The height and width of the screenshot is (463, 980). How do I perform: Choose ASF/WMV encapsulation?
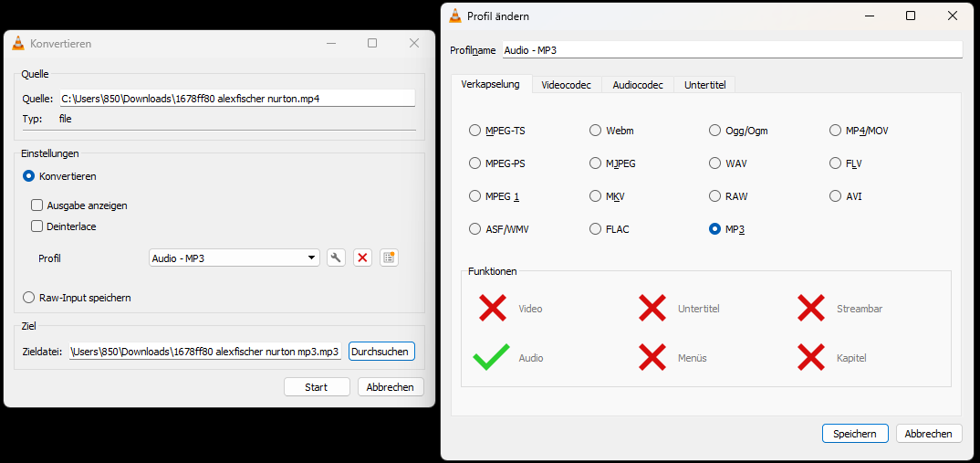(x=474, y=229)
